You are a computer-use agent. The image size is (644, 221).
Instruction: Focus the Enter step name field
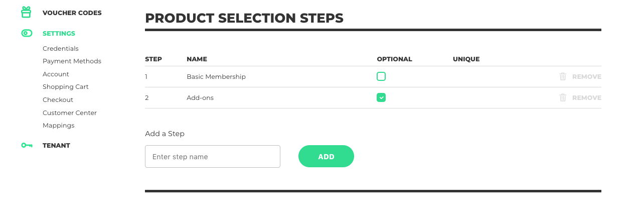[x=213, y=157]
